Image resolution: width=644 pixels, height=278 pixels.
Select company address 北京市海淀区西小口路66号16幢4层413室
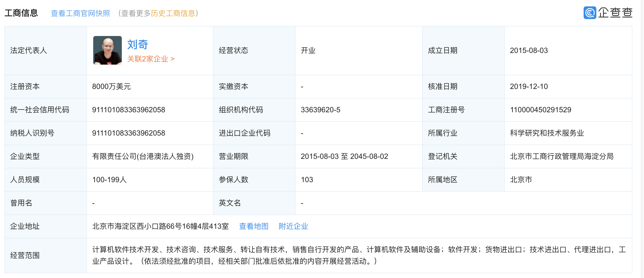[x=160, y=226]
